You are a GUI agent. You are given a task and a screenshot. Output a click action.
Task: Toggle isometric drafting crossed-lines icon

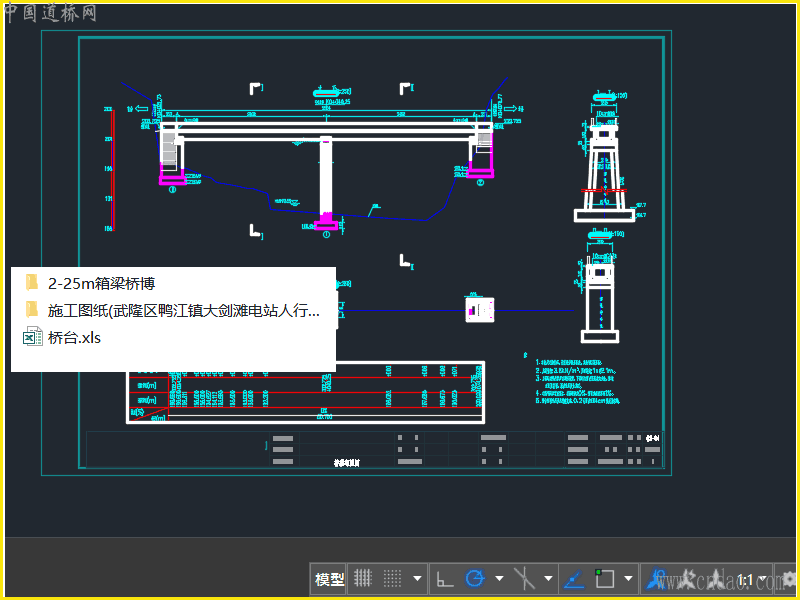[524, 579]
